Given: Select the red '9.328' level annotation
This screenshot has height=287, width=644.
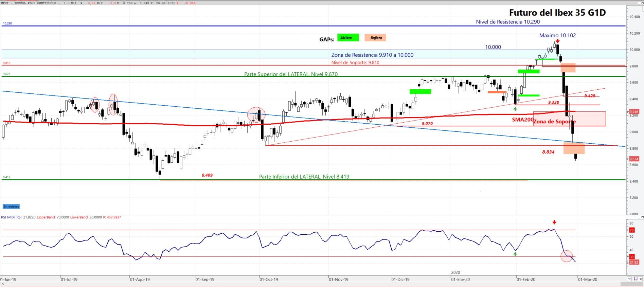Looking at the screenshot, I should pos(554,102).
